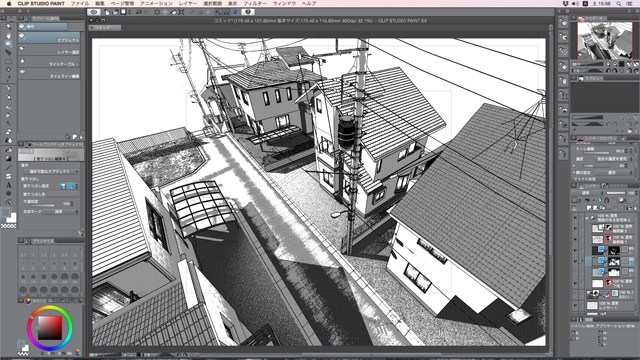Click the Navigator preview thumbnail
The image size is (640, 360).
click(x=605, y=40)
